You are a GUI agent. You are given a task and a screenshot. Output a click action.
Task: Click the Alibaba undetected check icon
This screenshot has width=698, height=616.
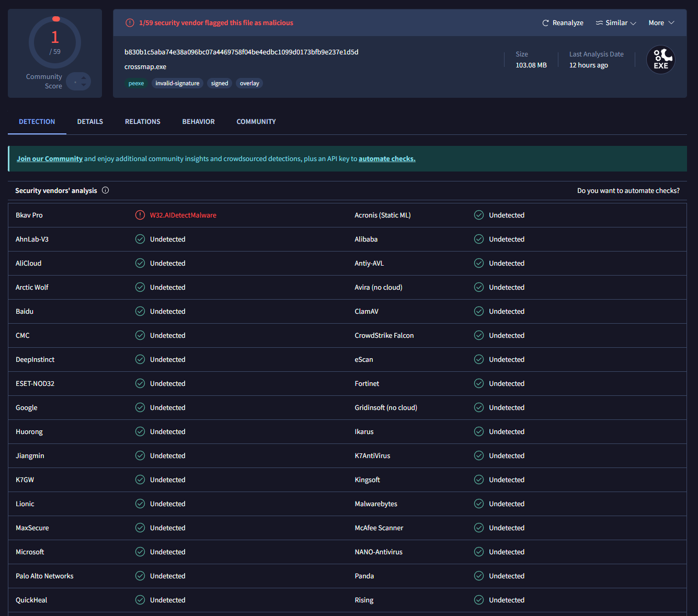(479, 239)
